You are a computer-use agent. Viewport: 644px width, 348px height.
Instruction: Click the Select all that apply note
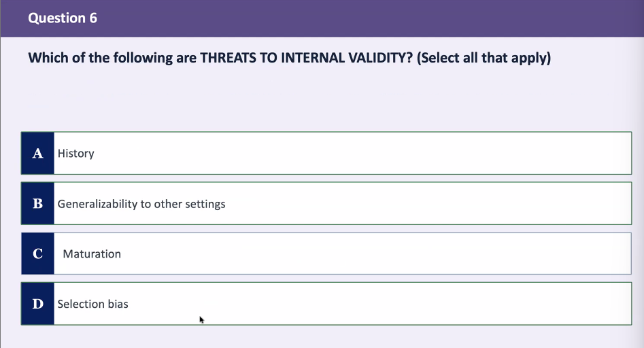(484, 58)
